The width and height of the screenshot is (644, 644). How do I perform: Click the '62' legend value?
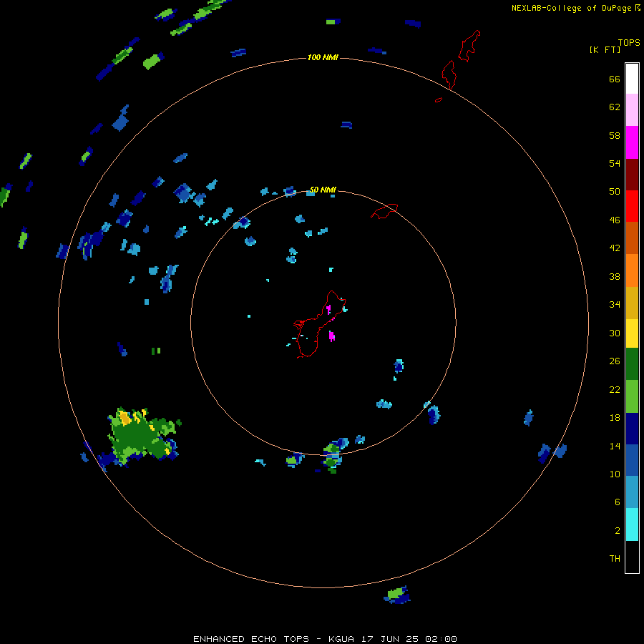click(x=615, y=107)
